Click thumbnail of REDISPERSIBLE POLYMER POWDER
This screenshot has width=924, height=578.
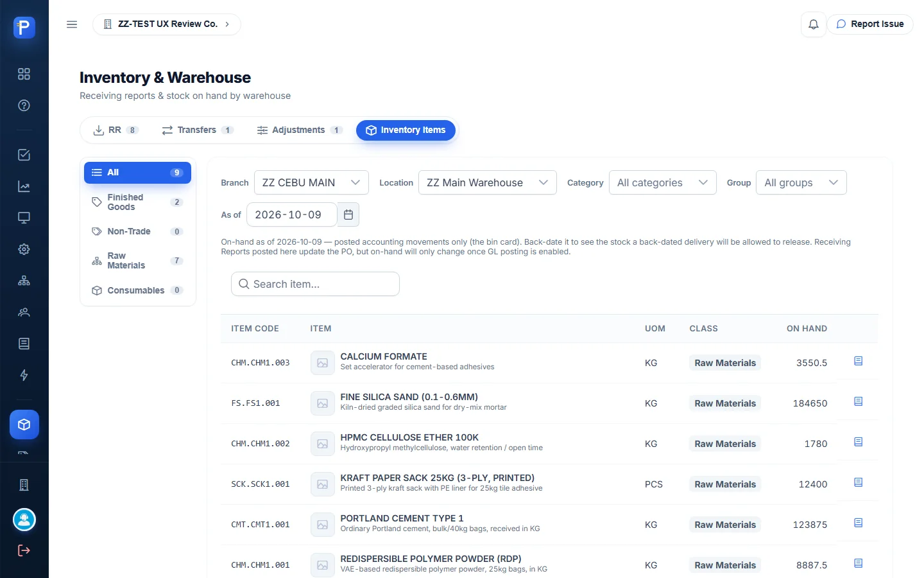click(323, 565)
